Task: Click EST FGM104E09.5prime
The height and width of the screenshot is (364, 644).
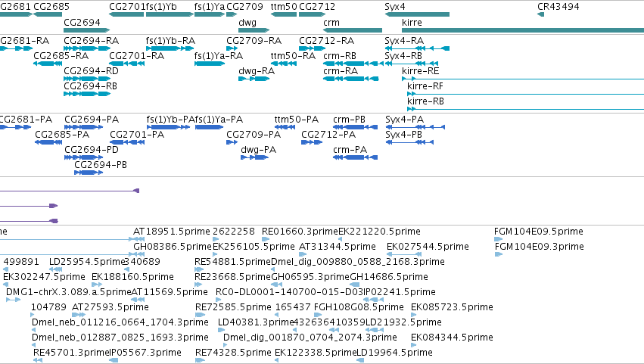Action: (539, 232)
